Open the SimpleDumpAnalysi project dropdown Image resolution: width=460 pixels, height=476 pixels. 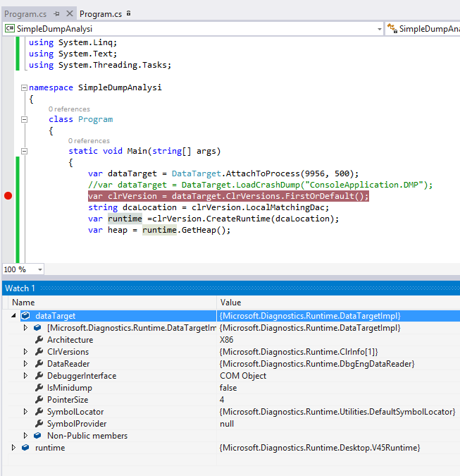(379, 29)
